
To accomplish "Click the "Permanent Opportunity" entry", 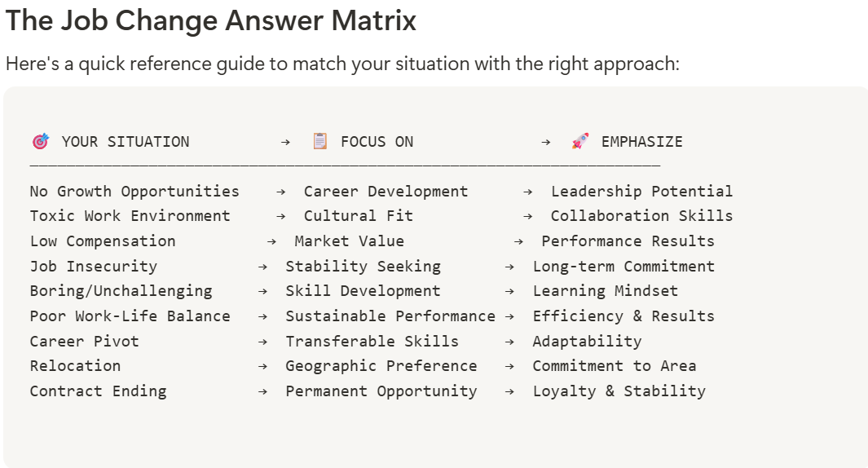I will pyautogui.click(x=381, y=391).
